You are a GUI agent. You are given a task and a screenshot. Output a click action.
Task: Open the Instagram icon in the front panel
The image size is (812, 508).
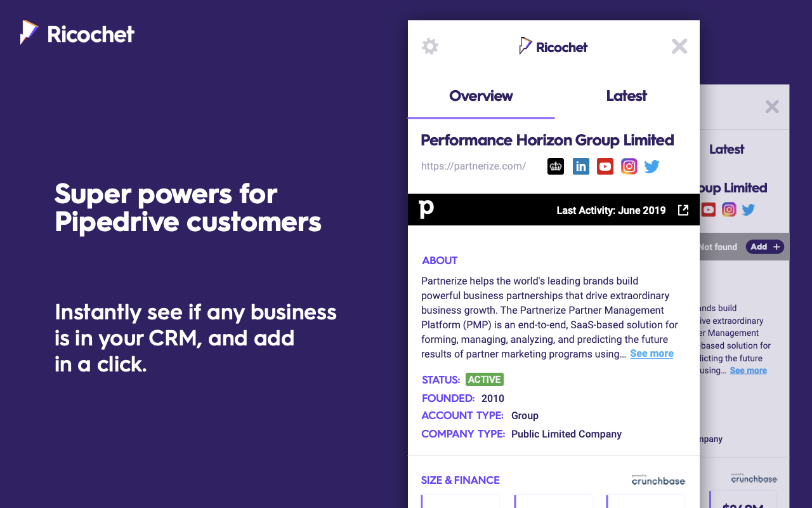(x=629, y=166)
